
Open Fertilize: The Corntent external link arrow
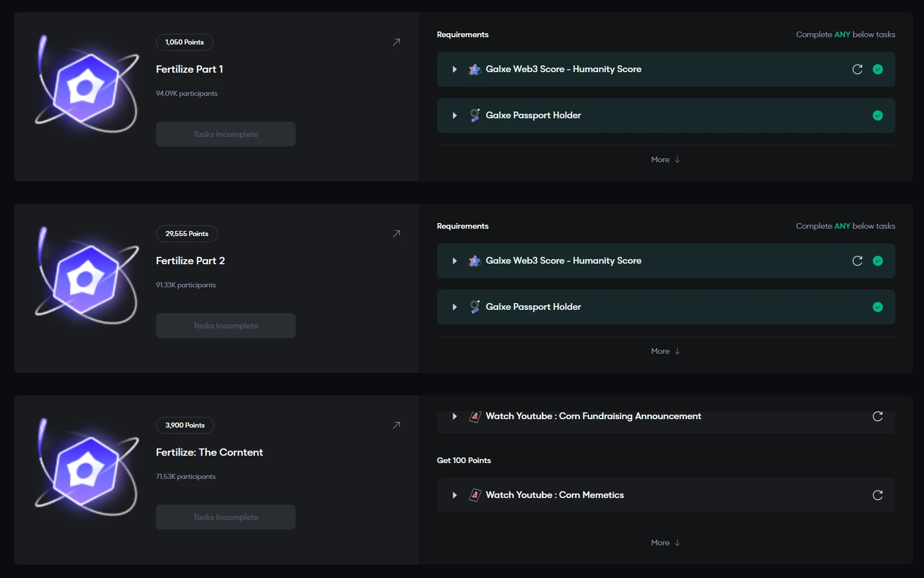tap(396, 425)
